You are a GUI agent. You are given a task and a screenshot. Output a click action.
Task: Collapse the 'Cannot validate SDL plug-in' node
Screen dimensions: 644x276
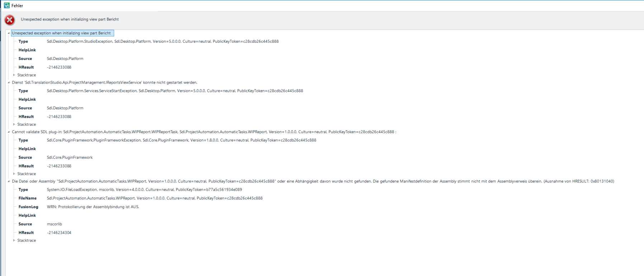[x=9, y=132]
